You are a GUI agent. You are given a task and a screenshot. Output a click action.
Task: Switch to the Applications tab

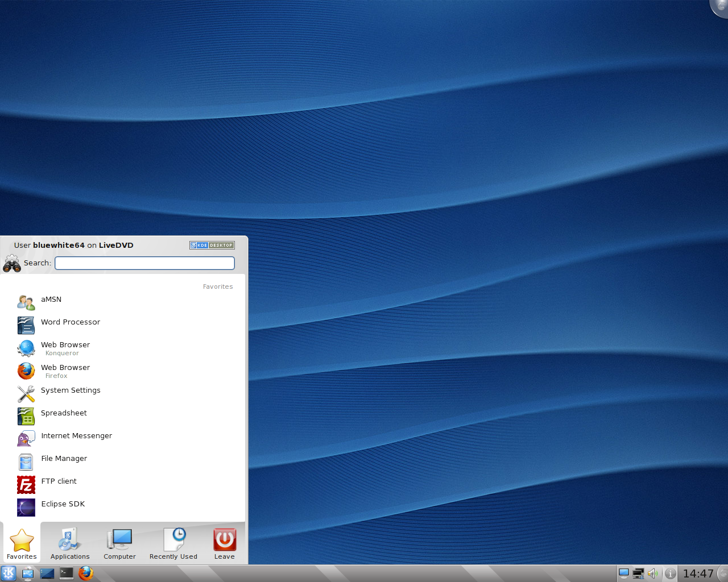[69, 543]
